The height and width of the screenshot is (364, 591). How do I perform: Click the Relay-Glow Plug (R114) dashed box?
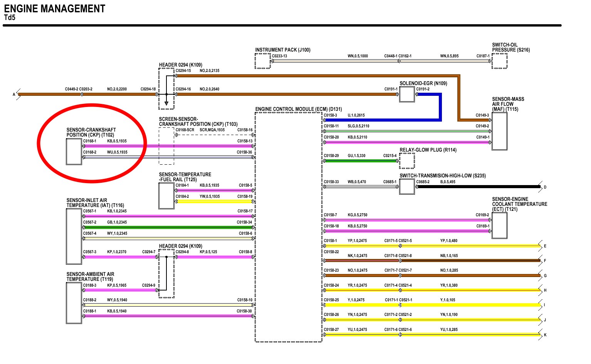[407, 161]
